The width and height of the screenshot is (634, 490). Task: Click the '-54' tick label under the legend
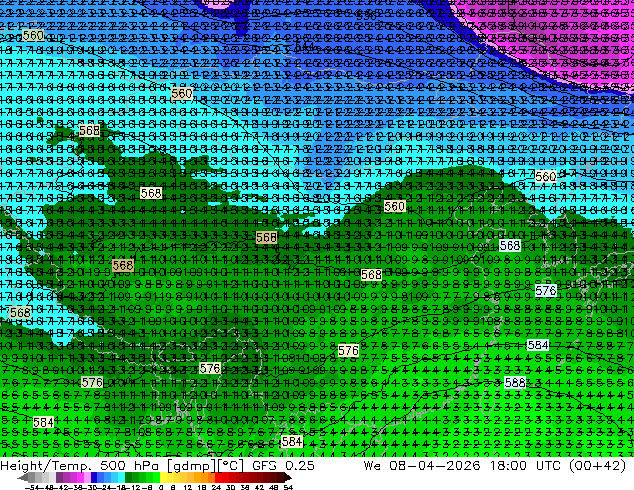click(x=32, y=487)
